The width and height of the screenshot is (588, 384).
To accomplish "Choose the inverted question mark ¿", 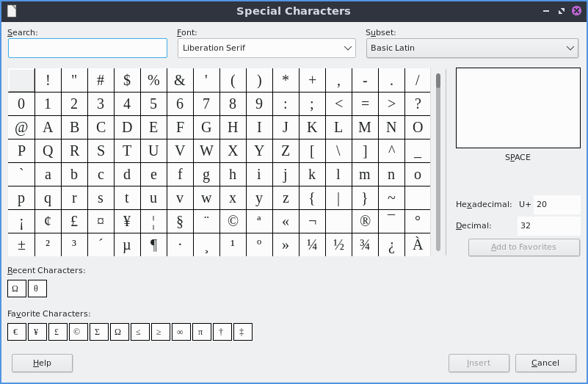I will 391,245.
